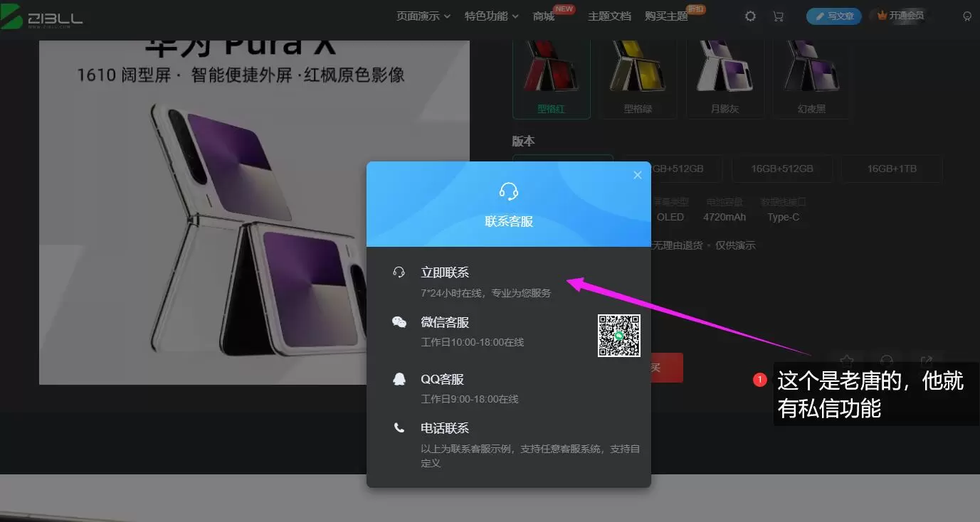Click the 仅供演示 text
Viewport: 980px width, 522px height.
tap(735, 245)
